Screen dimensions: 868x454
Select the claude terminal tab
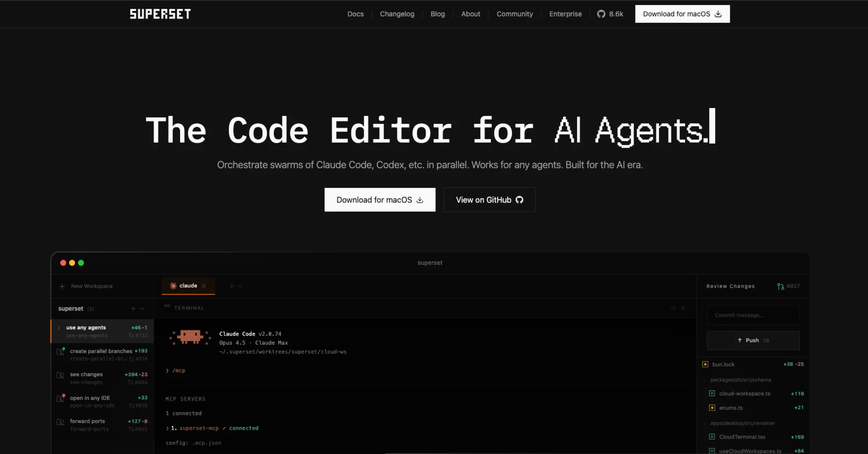click(188, 286)
